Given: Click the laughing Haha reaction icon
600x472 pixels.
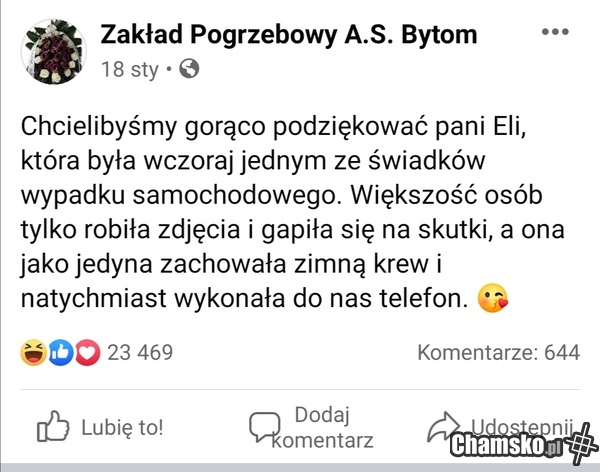Looking at the screenshot, I should point(33,352).
